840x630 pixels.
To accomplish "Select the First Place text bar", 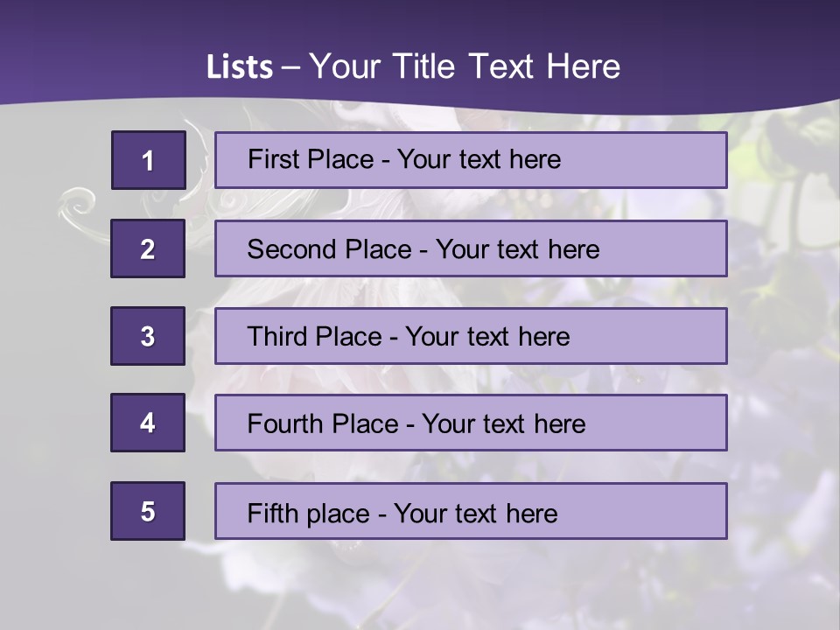I will (x=471, y=160).
